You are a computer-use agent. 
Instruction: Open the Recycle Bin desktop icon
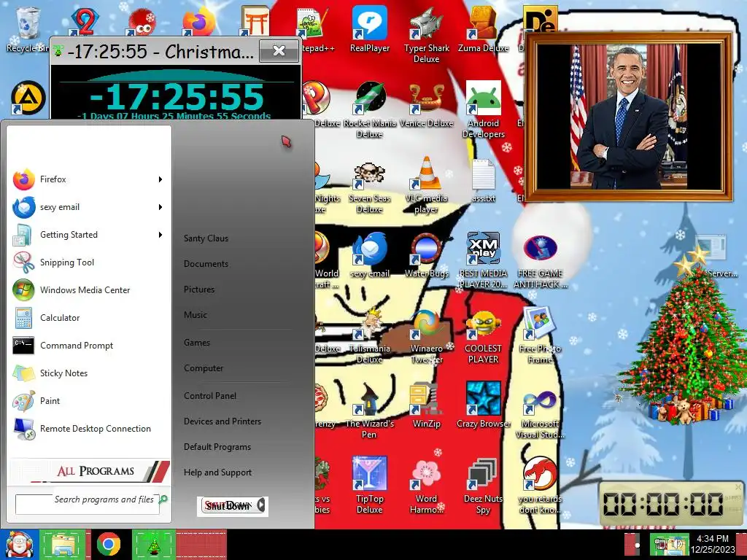[28, 29]
